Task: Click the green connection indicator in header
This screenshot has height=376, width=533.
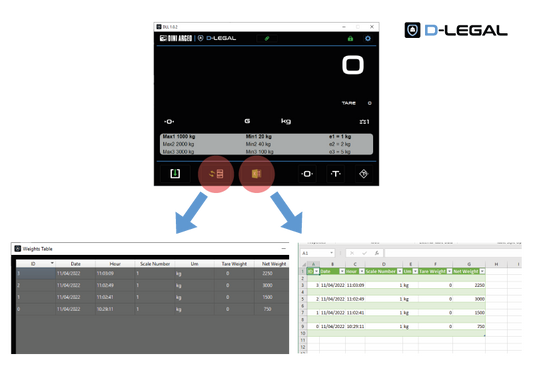Action: [x=267, y=38]
